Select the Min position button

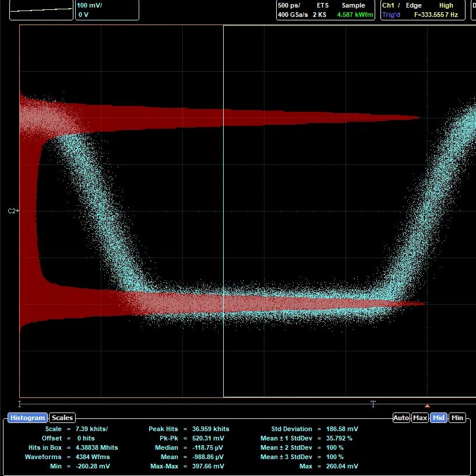(457, 418)
